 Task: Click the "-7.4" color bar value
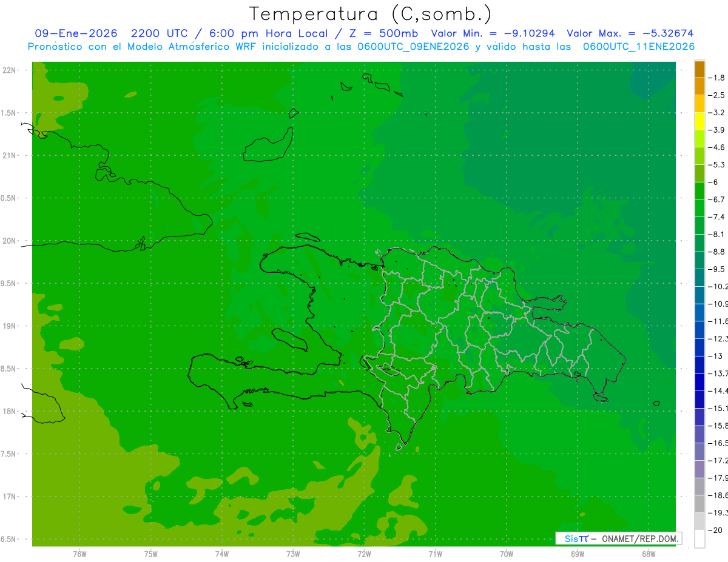[x=716, y=217]
